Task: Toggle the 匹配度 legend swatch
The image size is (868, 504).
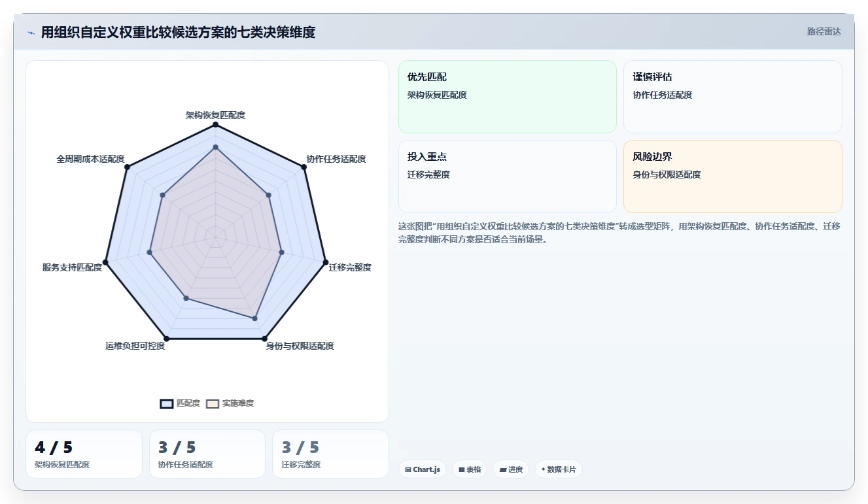Action: pyautogui.click(x=167, y=403)
